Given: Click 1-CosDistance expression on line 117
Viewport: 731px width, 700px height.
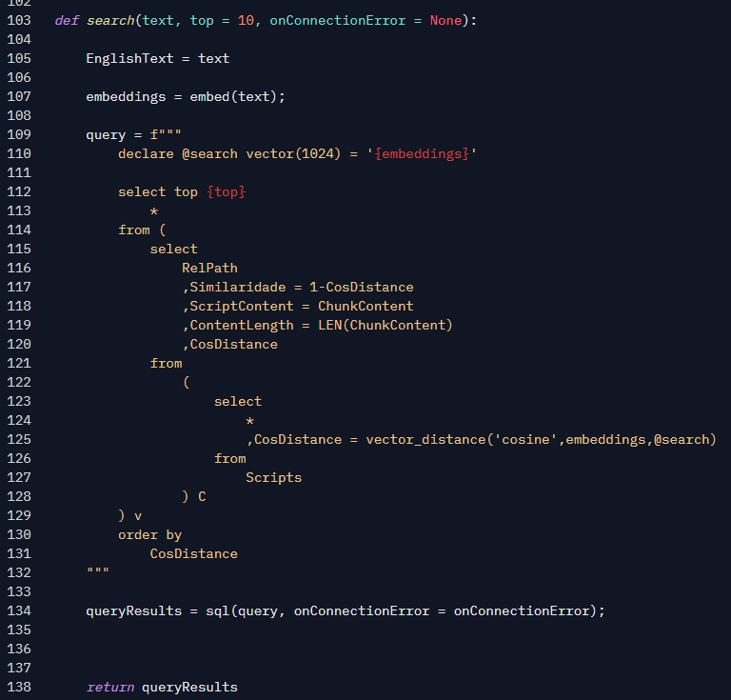Looking at the screenshot, I should [x=362, y=288].
